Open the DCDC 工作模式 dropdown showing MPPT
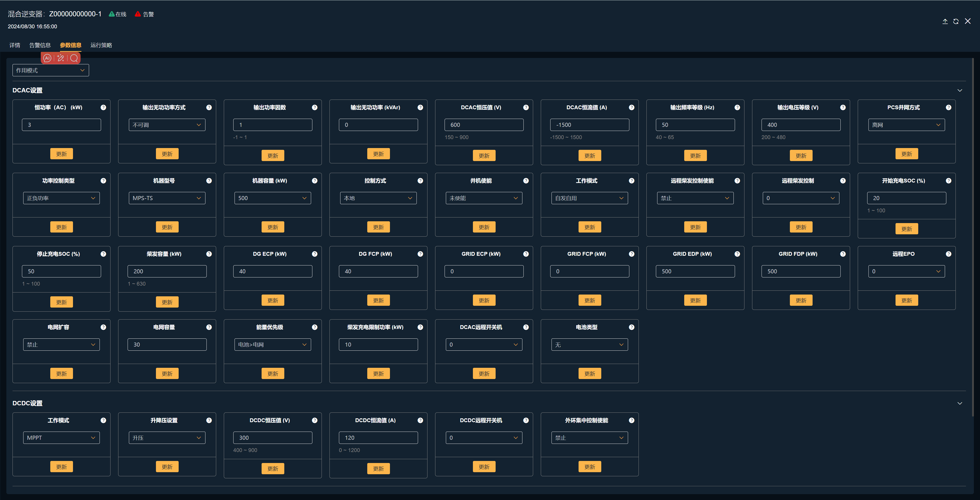This screenshot has width=980, height=500. 61,438
